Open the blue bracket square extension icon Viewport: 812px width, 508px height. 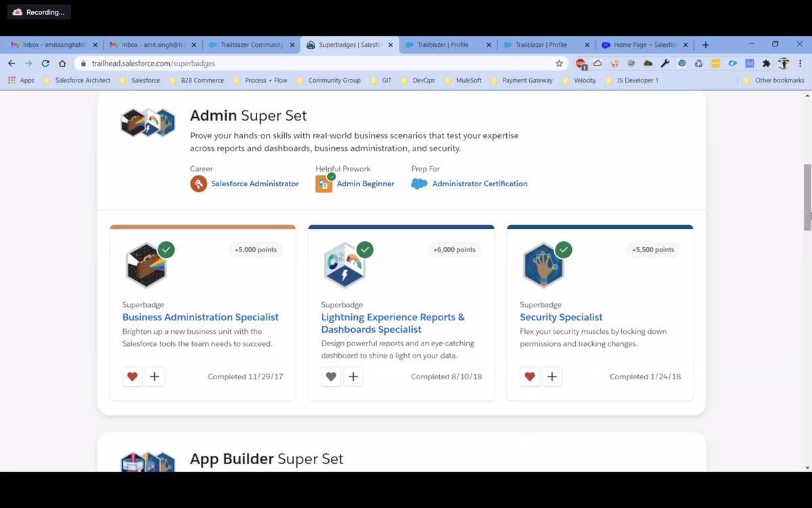click(x=749, y=63)
